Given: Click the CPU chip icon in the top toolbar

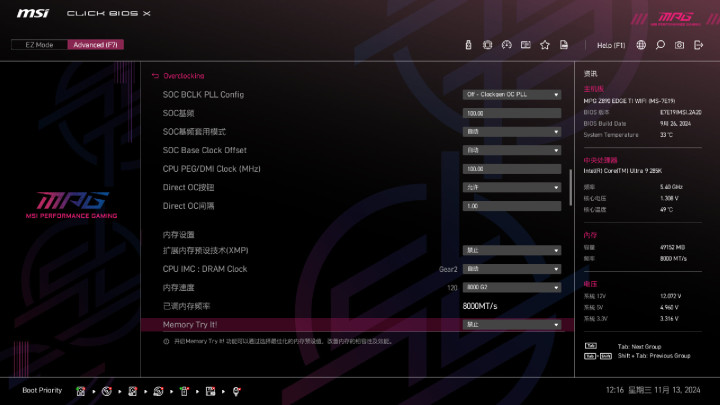Looking at the screenshot, I should pyautogui.click(x=487, y=45).
